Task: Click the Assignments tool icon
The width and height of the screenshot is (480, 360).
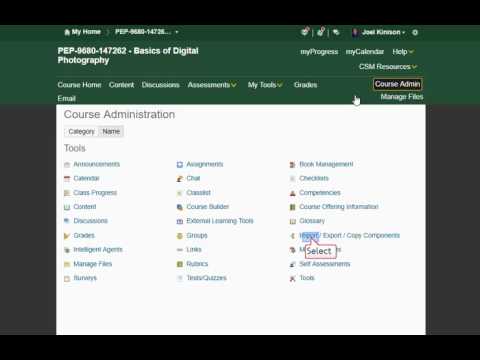Action: coord(180,164)
